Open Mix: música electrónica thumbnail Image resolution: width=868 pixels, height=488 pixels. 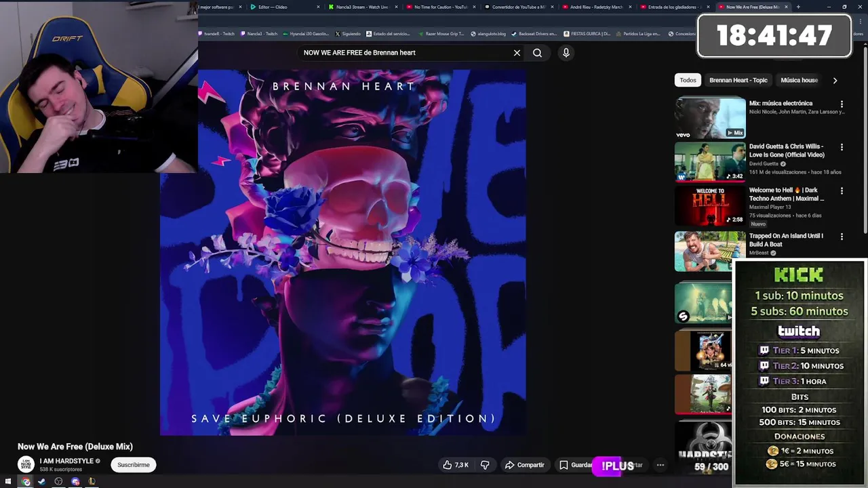coord(710,118)
